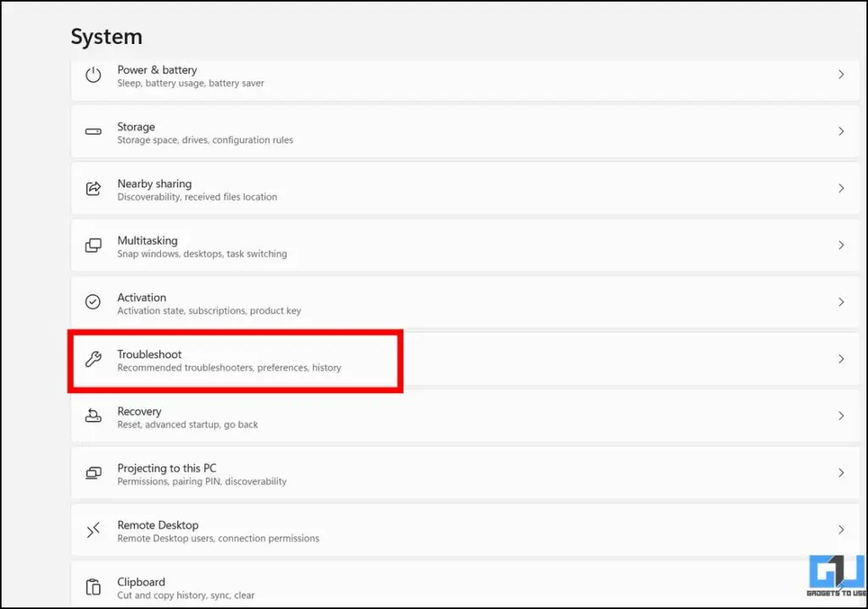
Task: Select the Troubleshoot wrench icon
Action: (93, 359)
